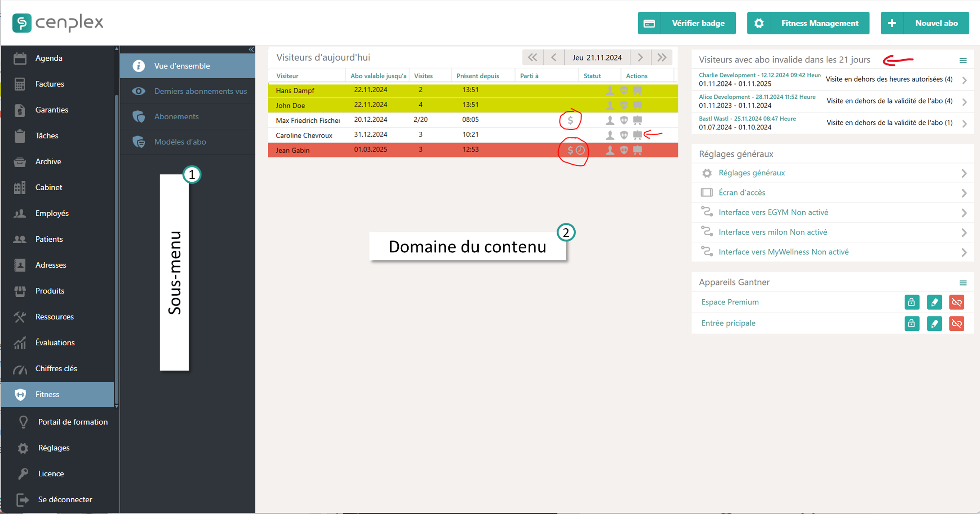980x514 pixels.
Task: Click the Vérifier badge button
Action: coord(698,23)
